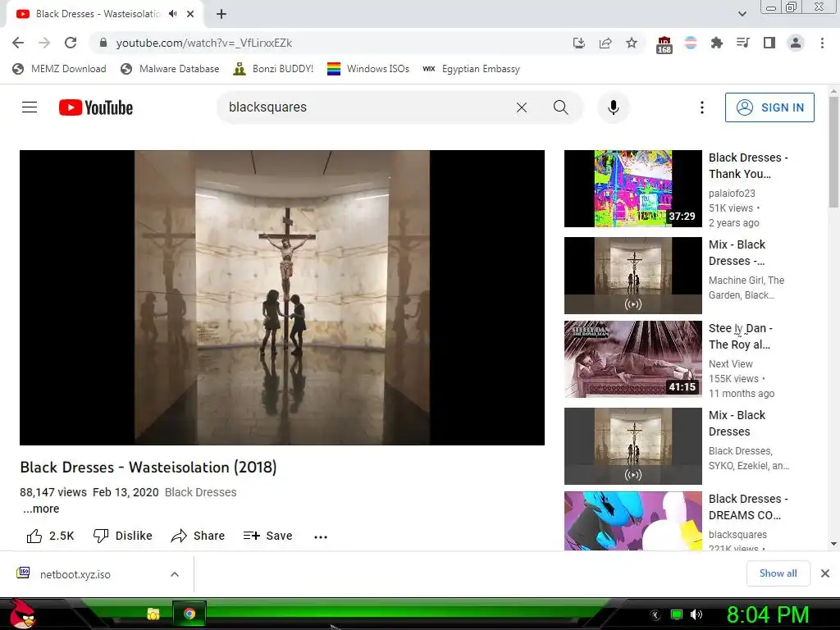Bookmark this page with the star icon
Viewport: 840px width, 630px height.
(632, 43)
